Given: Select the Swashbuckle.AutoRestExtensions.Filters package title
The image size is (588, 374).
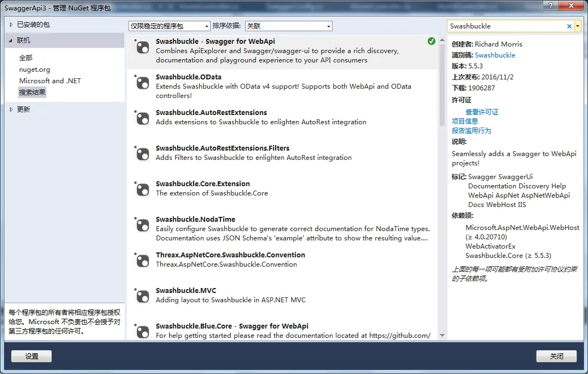Looking at the screenshot, I should tap(223, 148).
